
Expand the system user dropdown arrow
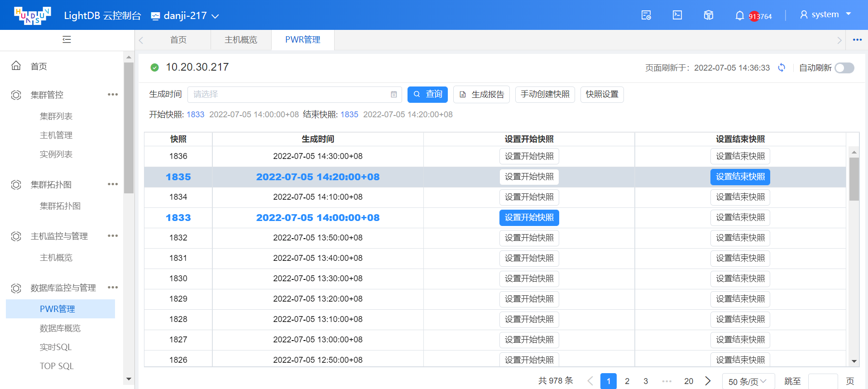849,14
